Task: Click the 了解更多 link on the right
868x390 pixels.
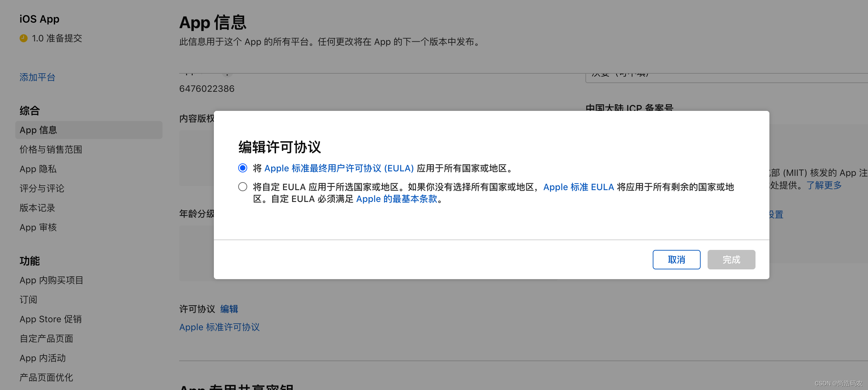Action: [x=825, y=185]
